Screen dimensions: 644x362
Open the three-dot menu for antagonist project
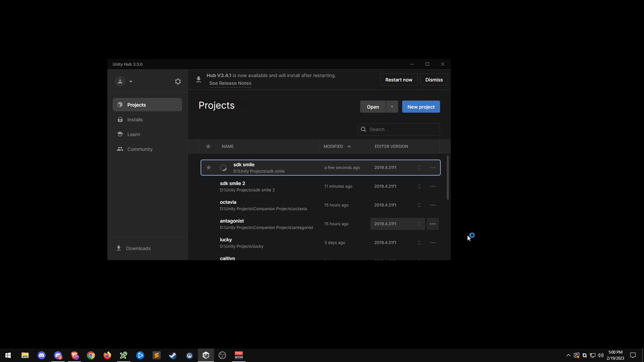(x=433, y=224)
